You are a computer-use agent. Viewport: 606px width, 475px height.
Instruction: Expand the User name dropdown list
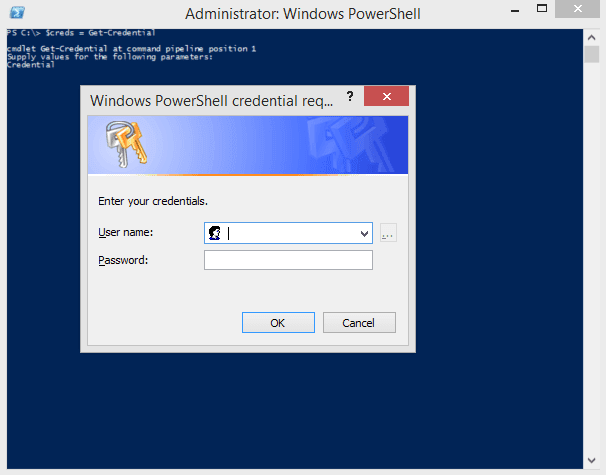364,233
